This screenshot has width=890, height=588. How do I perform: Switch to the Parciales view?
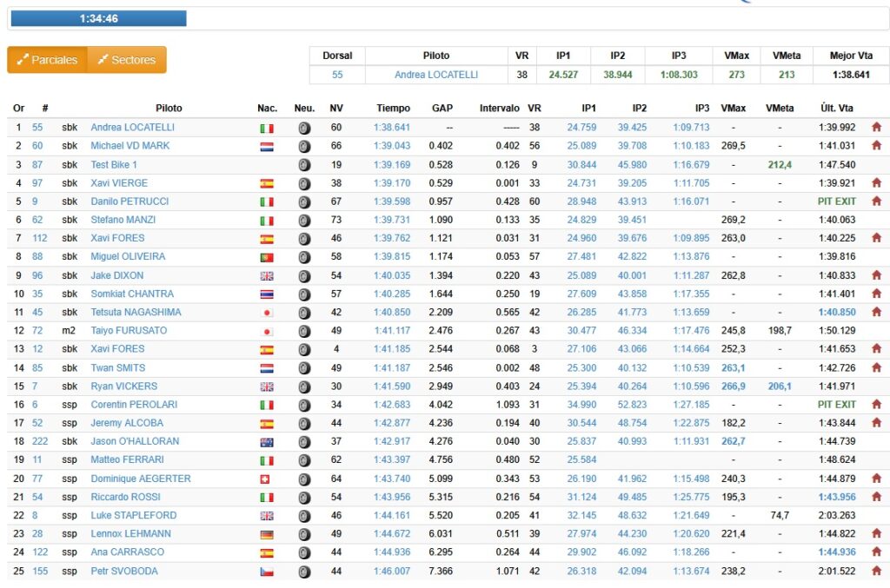[48, 60]
